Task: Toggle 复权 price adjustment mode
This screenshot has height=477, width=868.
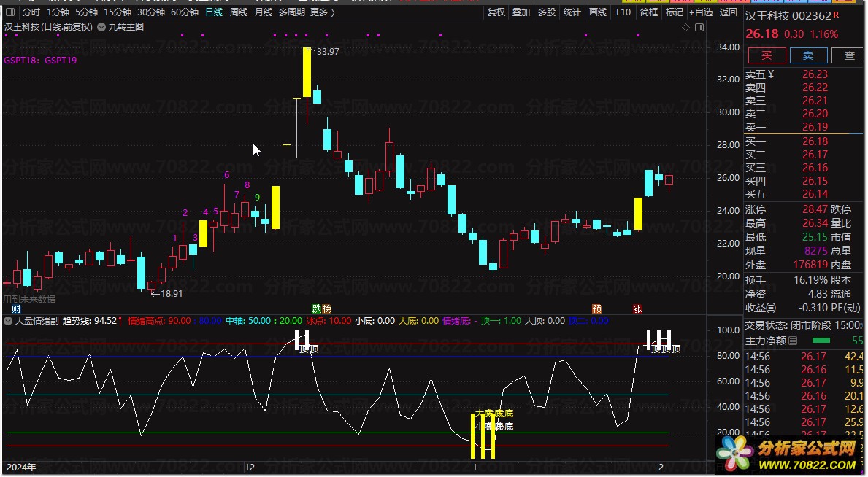Action: pos(496,12)
